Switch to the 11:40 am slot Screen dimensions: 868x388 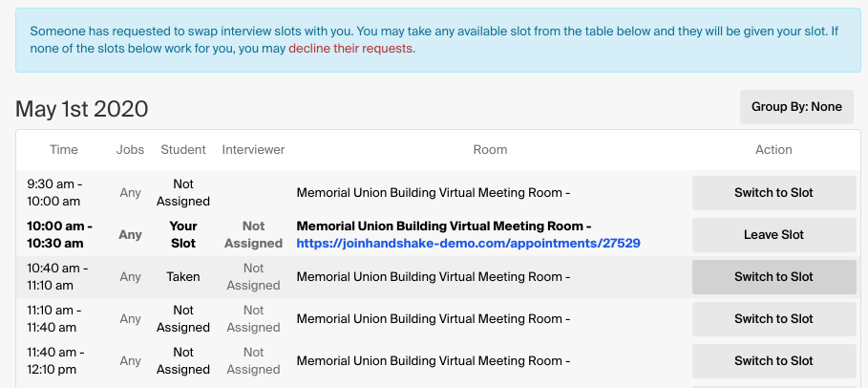pyautogui.click(x=773, y=361)
